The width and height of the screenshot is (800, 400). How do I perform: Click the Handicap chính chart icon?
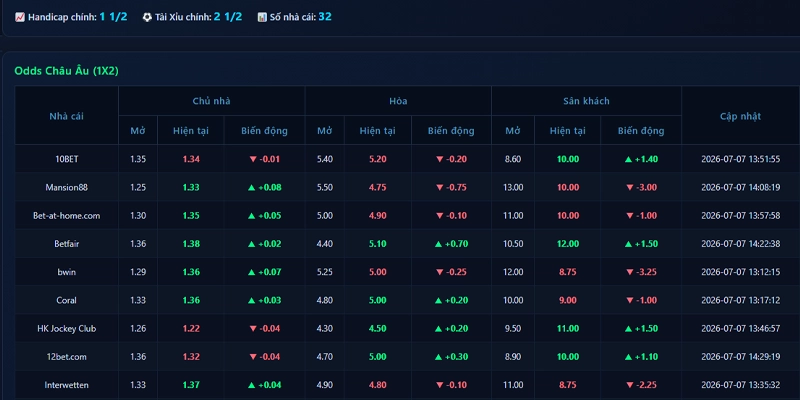pos(20,17)
